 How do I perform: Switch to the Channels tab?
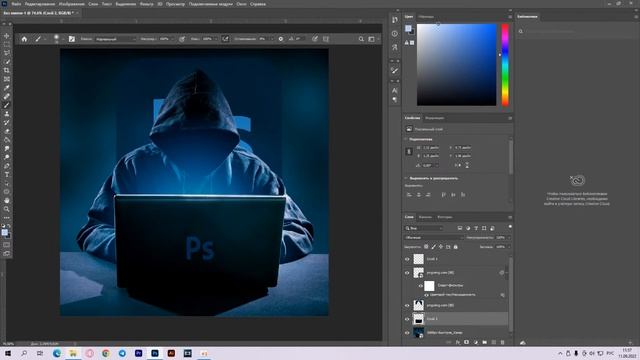click(x=425, y=217)
